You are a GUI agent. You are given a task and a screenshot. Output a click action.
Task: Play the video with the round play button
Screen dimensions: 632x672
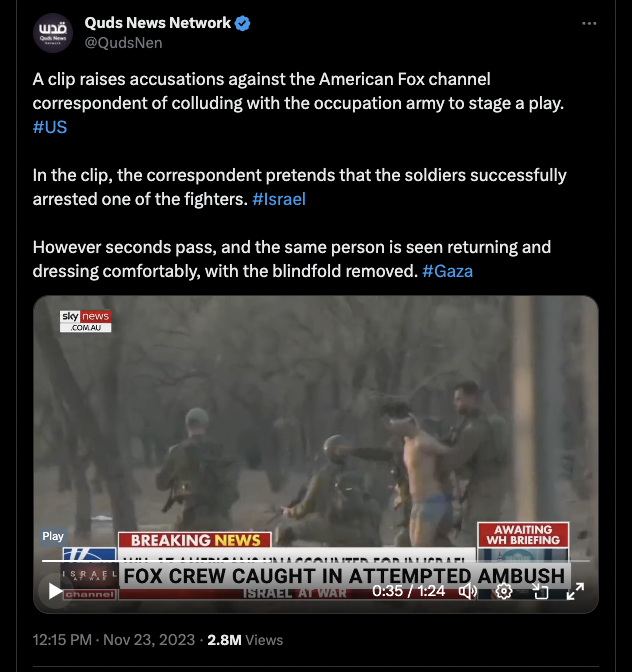[56, 591]
